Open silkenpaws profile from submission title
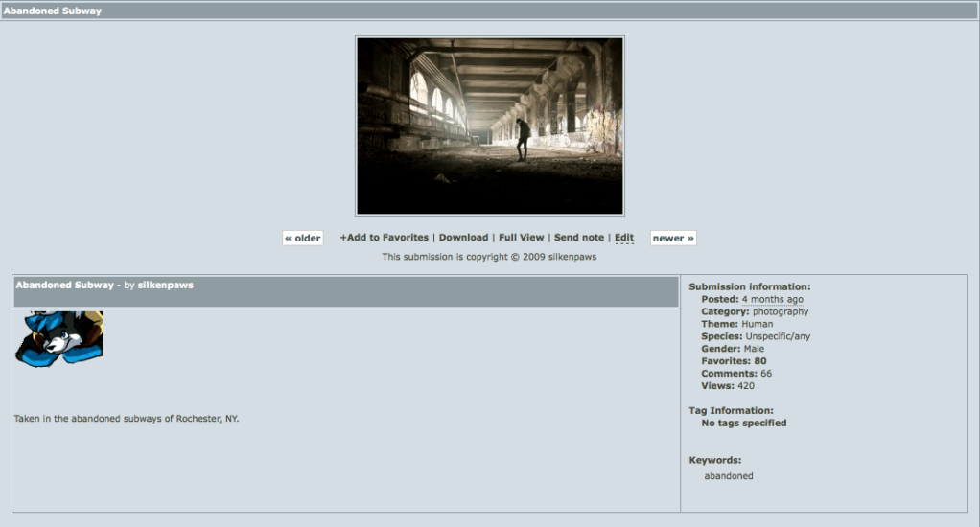 pos(165,286)
